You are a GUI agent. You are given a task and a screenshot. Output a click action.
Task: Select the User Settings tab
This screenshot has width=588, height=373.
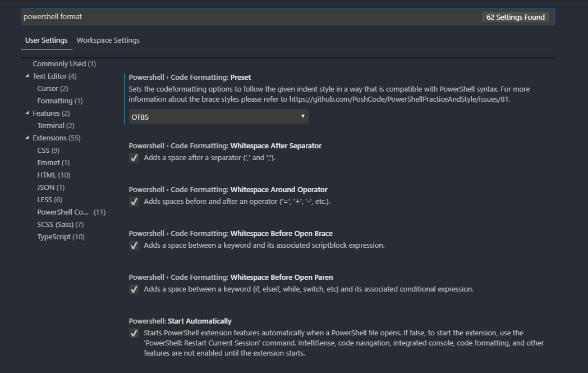[x=46, y=40]
